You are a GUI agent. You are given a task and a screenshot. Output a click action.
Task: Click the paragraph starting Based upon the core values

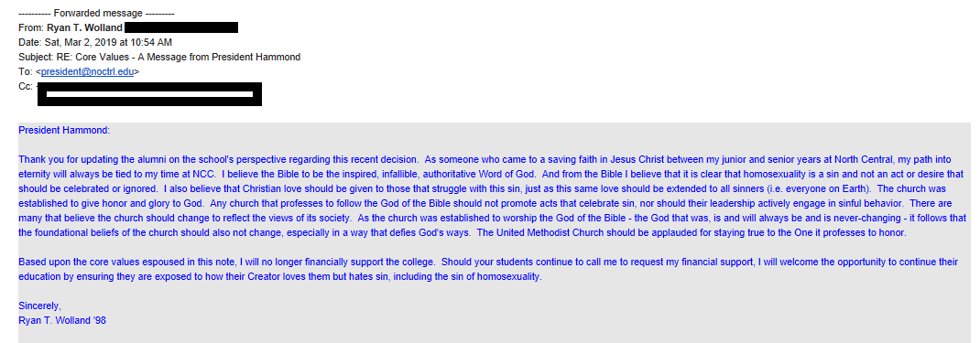(x=488, y=269)
